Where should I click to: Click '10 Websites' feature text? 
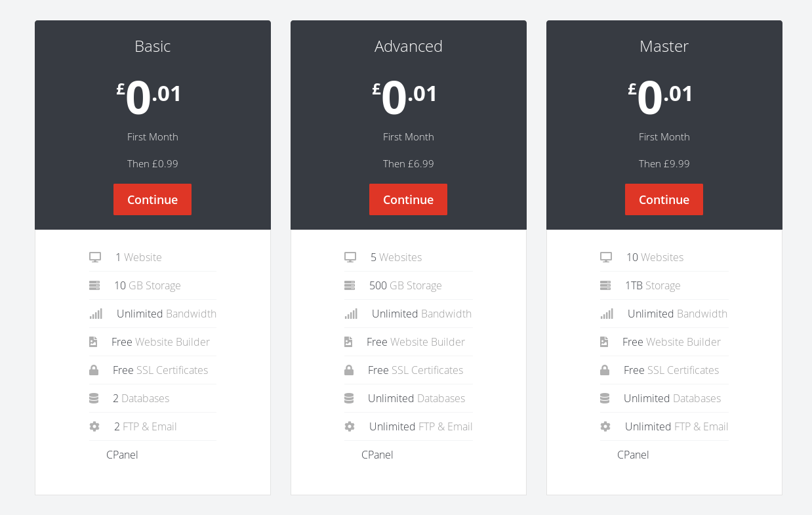(655, 257)
